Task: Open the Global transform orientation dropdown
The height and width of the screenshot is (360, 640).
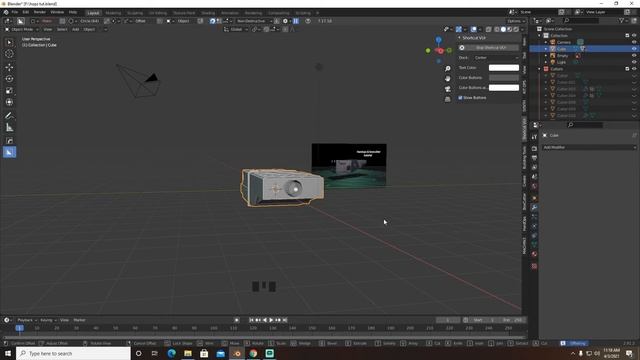Action: coord(236,29)
